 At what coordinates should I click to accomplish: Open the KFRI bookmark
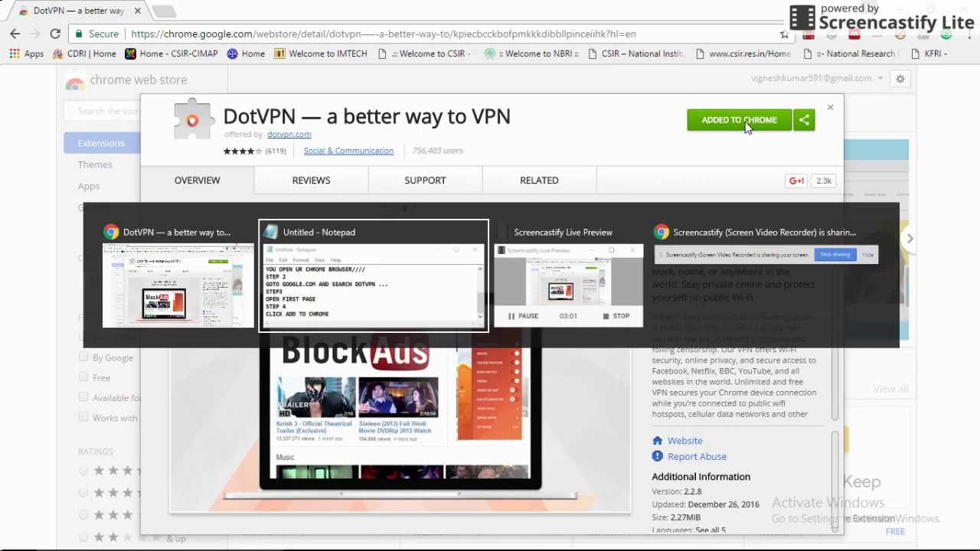tap(929, 54)
